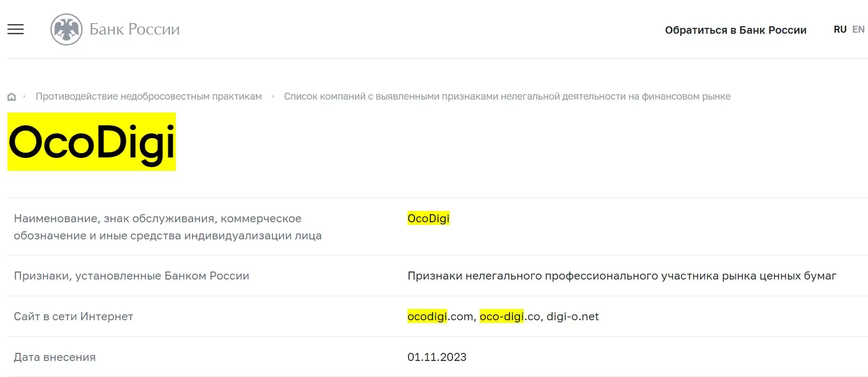This screenshot has width=868, height=377.
Task: Click the chevron after the home breadcrumb icon
Action: point(24,96)
